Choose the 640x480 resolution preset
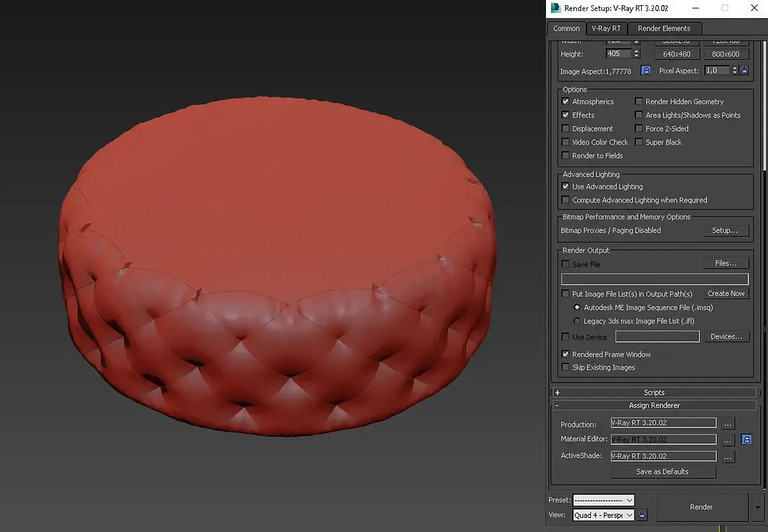Image resolution: width=768 pixels, height=532 pixels. (676, 54)
